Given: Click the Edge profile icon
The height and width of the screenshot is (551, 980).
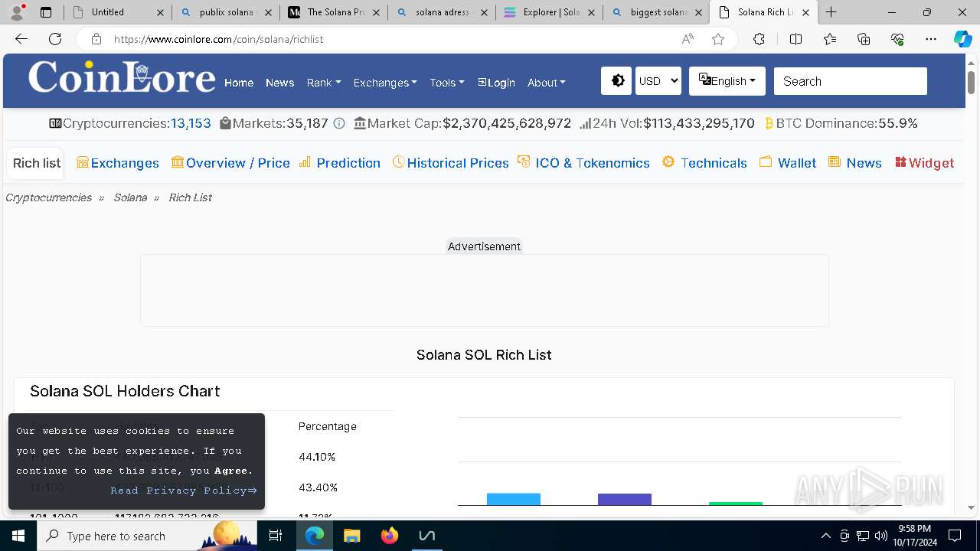Looking at the screenshot, I should [x=17, y=12].
